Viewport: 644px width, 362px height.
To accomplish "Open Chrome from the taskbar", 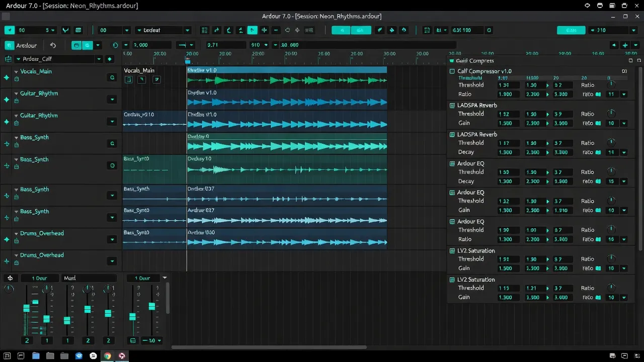I will click(x=107, y=355).
